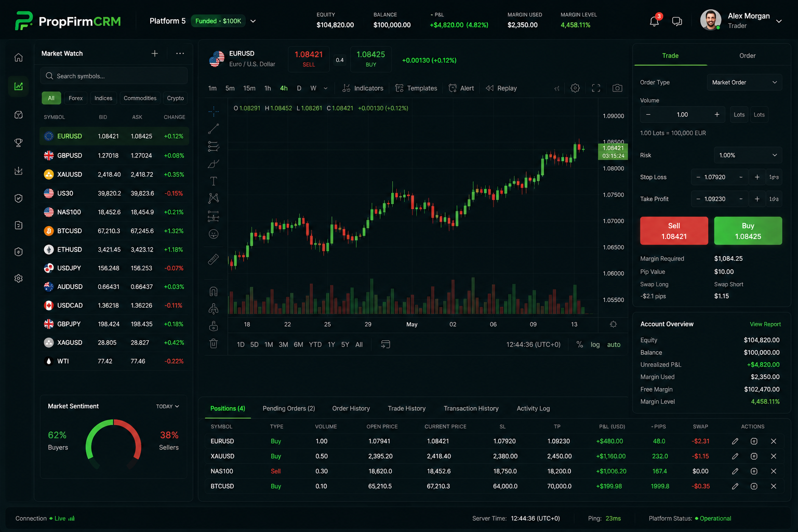Image resolution: width=798 pixels, height=532 pixels.
Task: Open the Order Type dropdown
Action: point(744,82)
